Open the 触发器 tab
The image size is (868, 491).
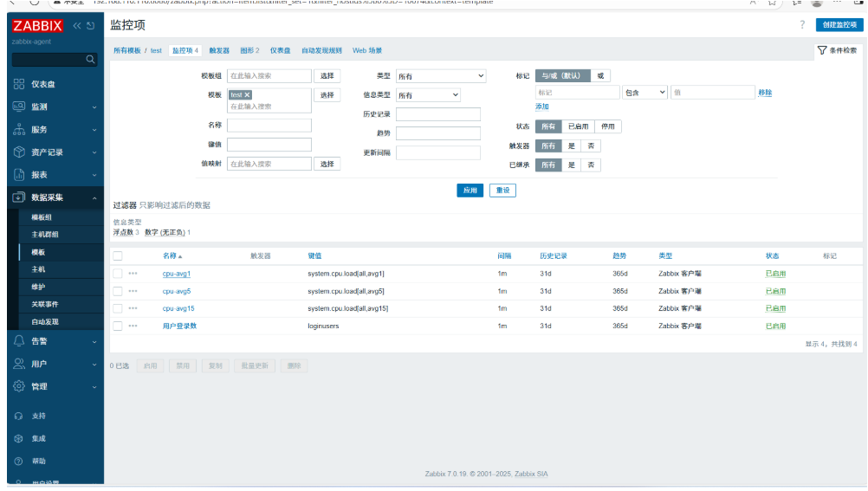click(x=219, y=50)
